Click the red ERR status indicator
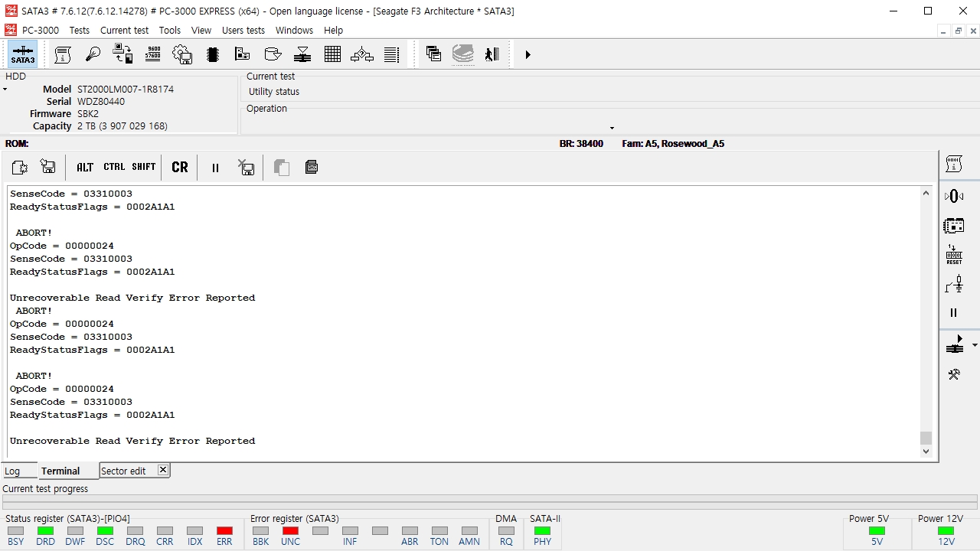The height and width of the screenshot is (551, 980). pos(224,531)
